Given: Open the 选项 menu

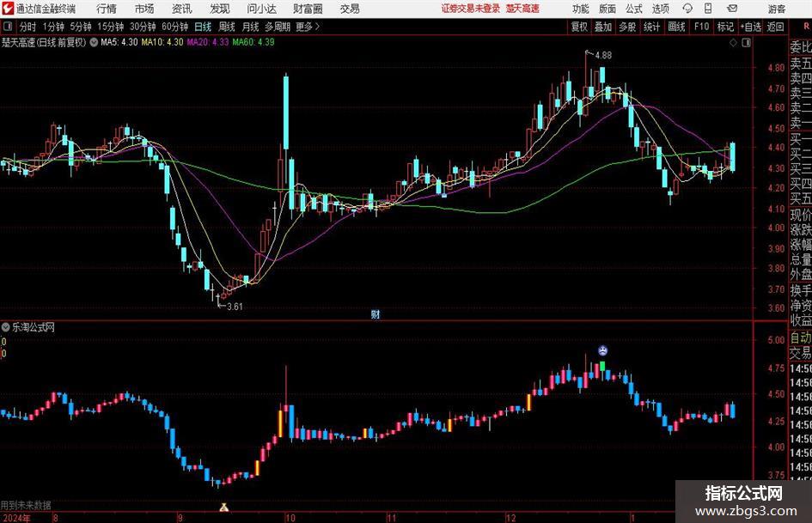Looking at the screenshot, I should [660, 9].
